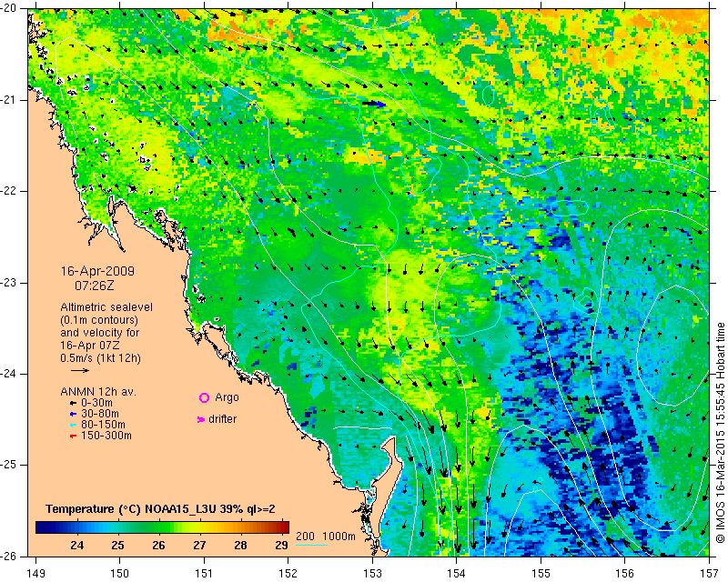Click colorbar tick label 24
728x582 pixels.
(x=76, y=545)
